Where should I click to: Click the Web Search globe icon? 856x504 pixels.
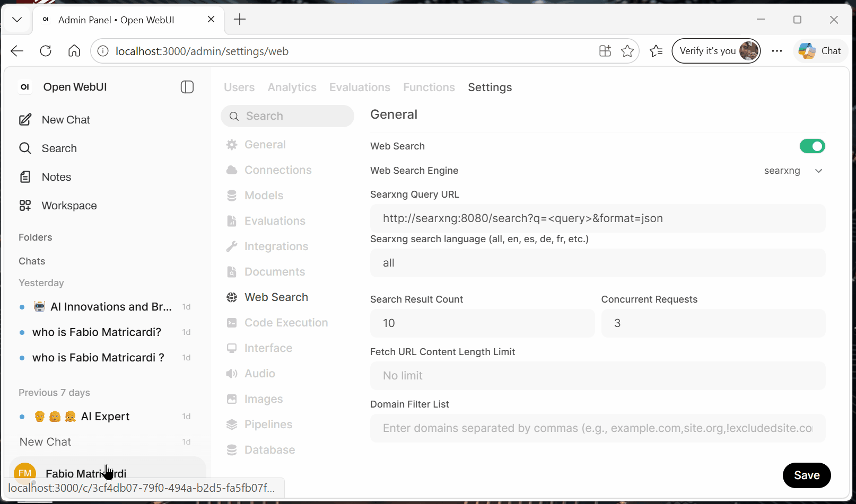[x=232, y=297]
